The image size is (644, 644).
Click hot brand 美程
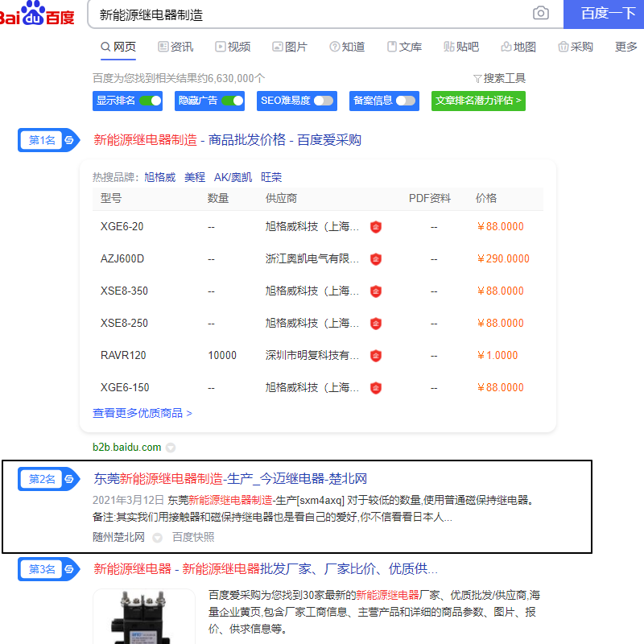pos(195,177)
